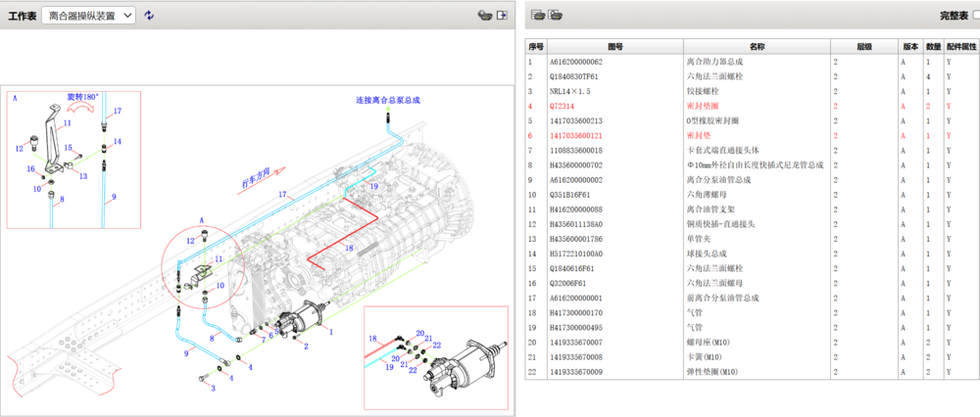Click the 数量 column header
The width and height of the screenshot is (980, 417).
point(934,46)
